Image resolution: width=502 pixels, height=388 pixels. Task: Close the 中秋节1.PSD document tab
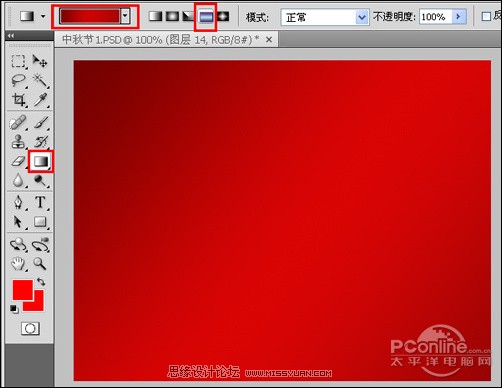(x=269, y=40)
